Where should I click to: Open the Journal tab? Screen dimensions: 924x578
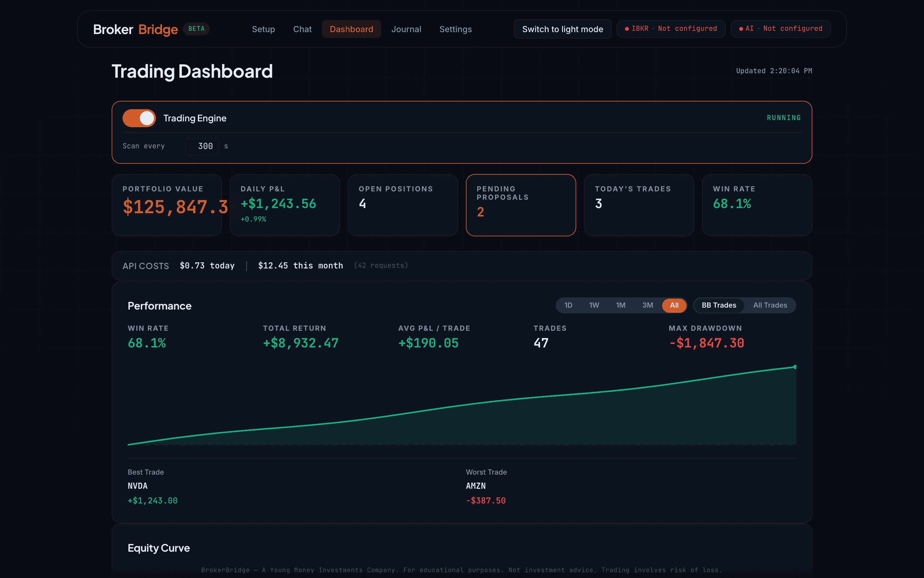click(x=406, y=29)
